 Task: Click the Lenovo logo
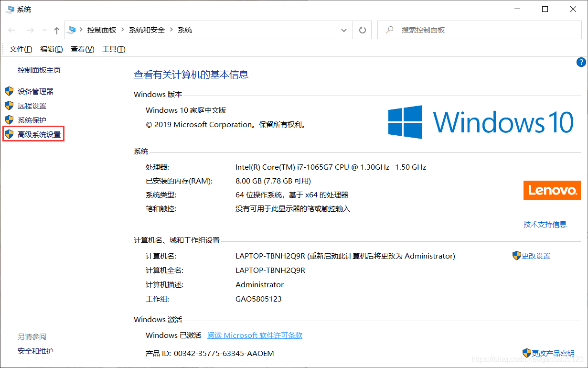(x=552, y=190)
